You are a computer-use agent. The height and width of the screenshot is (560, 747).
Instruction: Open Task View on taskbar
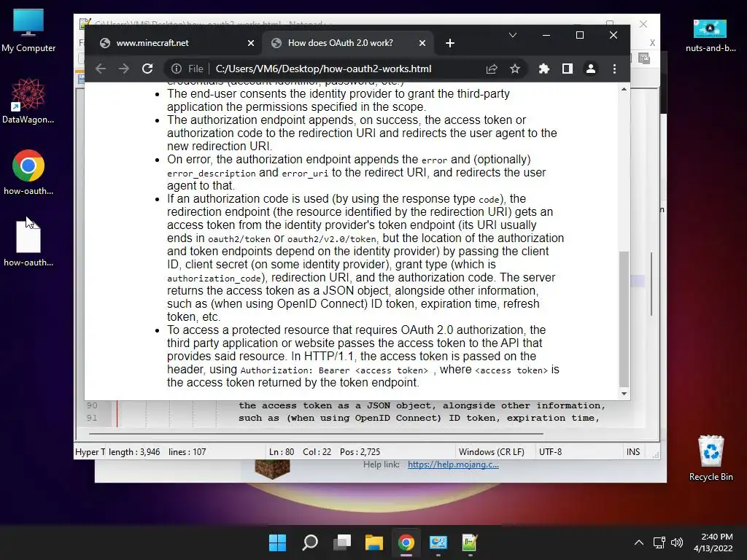[342, 542]
